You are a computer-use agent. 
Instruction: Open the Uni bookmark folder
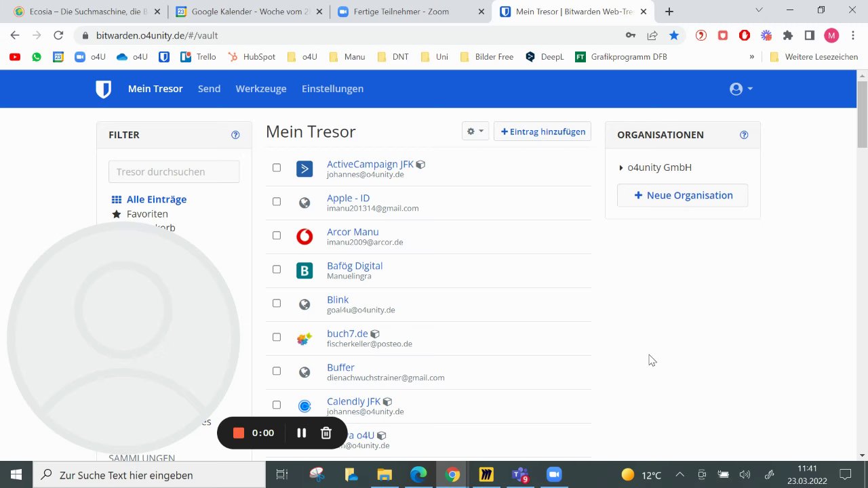click(x=434, y=57)
